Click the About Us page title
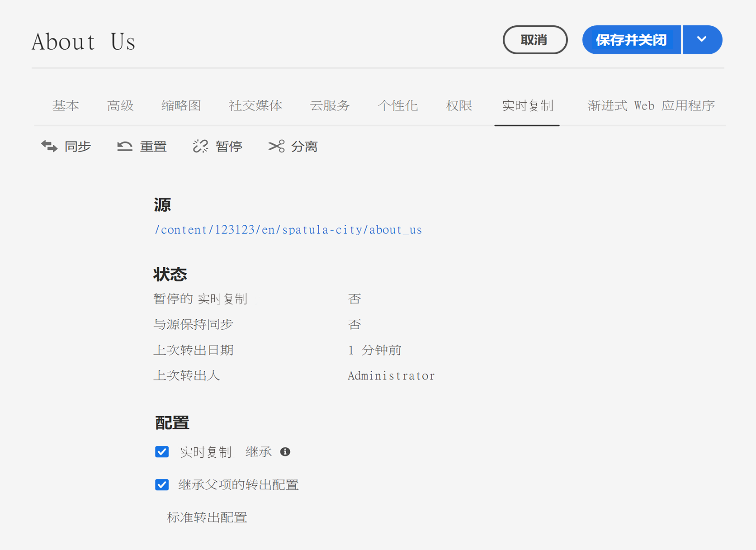 tap(84, 42)
